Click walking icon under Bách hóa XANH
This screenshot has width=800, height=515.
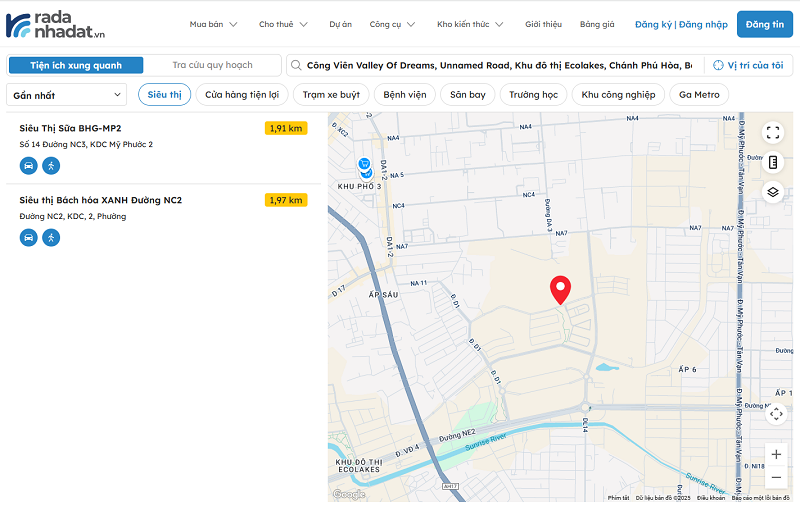51,237
